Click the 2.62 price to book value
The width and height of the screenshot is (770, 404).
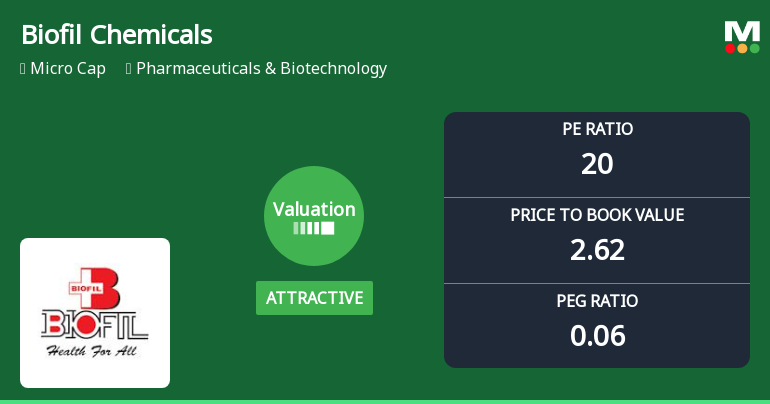point(597,250)
